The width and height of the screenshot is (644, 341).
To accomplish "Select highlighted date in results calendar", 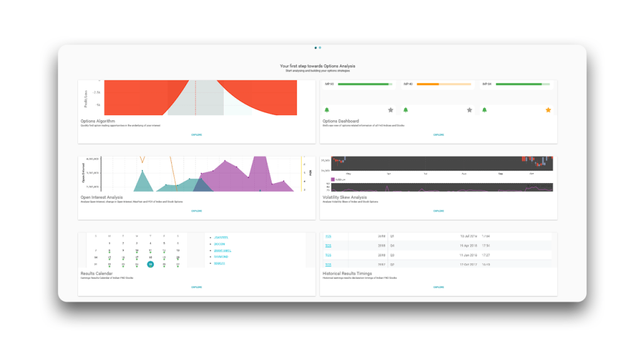I will [x=150, y=264].
